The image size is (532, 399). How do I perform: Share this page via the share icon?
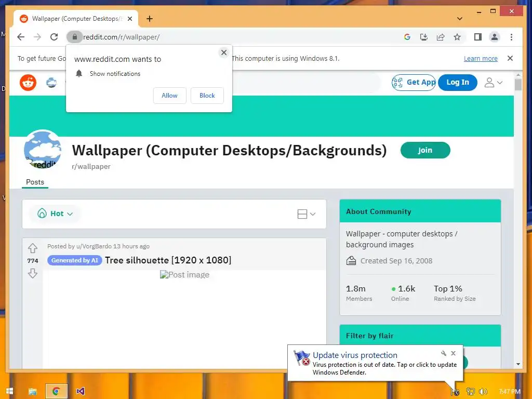click(441, 37)
